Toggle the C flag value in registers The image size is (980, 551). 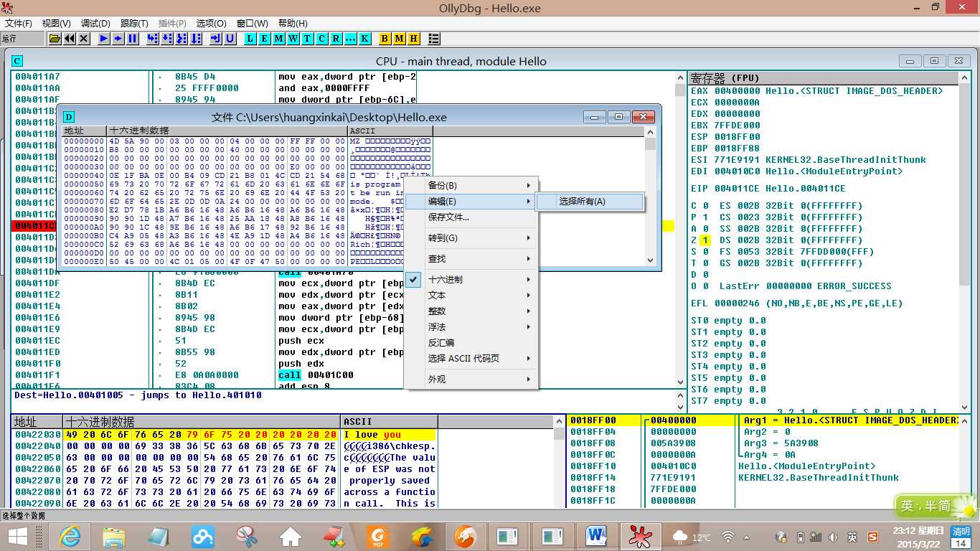point(705,206)
